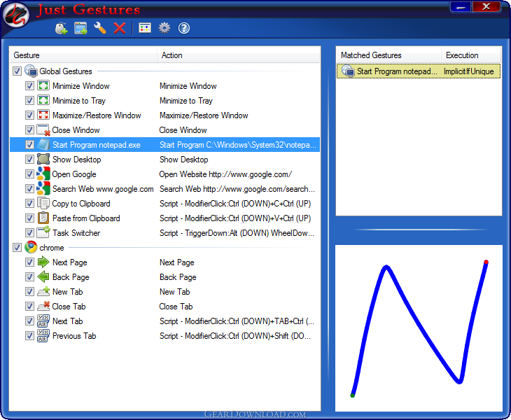Uncheck the Open Google checkbox
511x420 pixels.
pos(29,174)
